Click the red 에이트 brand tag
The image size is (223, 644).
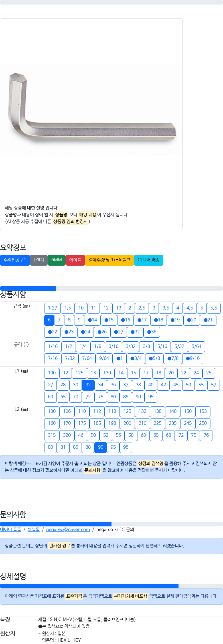coord(75,260)
